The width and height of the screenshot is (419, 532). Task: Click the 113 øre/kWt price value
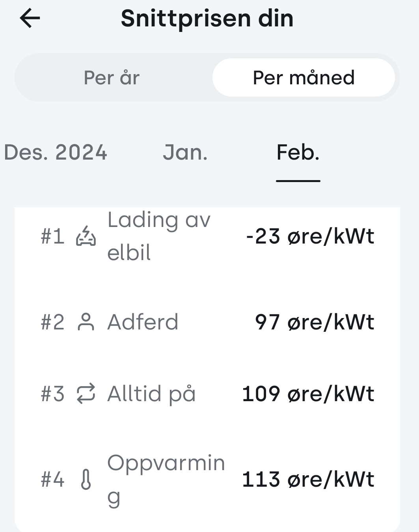pyautogui.click(x=308, y=480)
